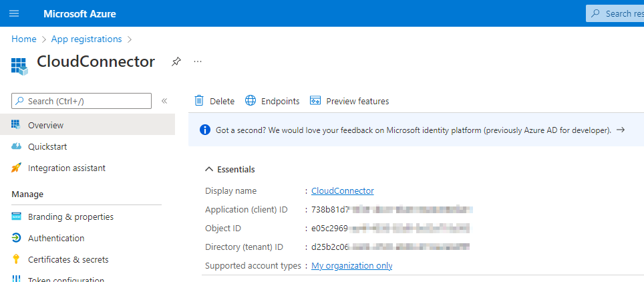Click the Application (client) ID value
This screenshot has height=282, width=644.
point(392,210)
